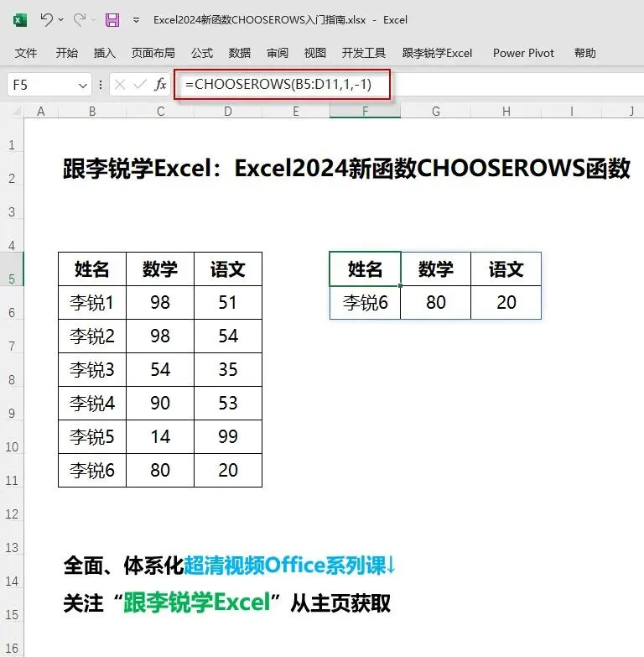Open the 页面布局 ribbon tab

(153, 53)
